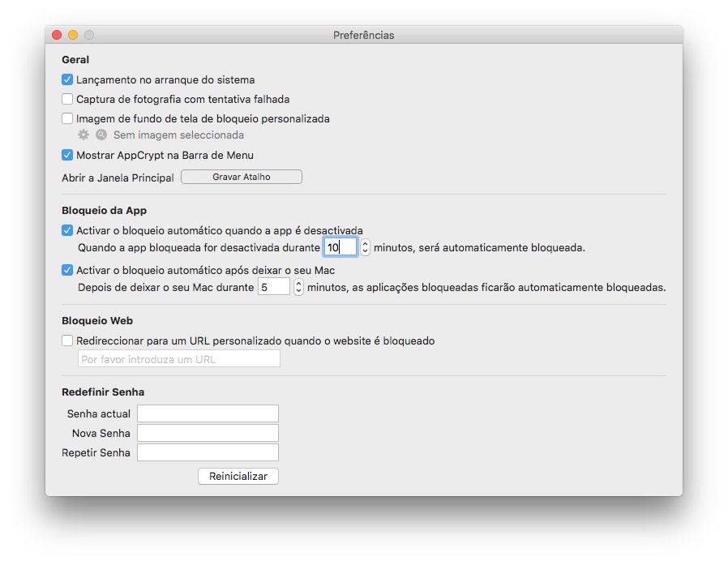This screenshot has height=561, width=728.
Task: Enable 'Captura de fotografia com tentativa falhada'
Action: tap(67, 99)
